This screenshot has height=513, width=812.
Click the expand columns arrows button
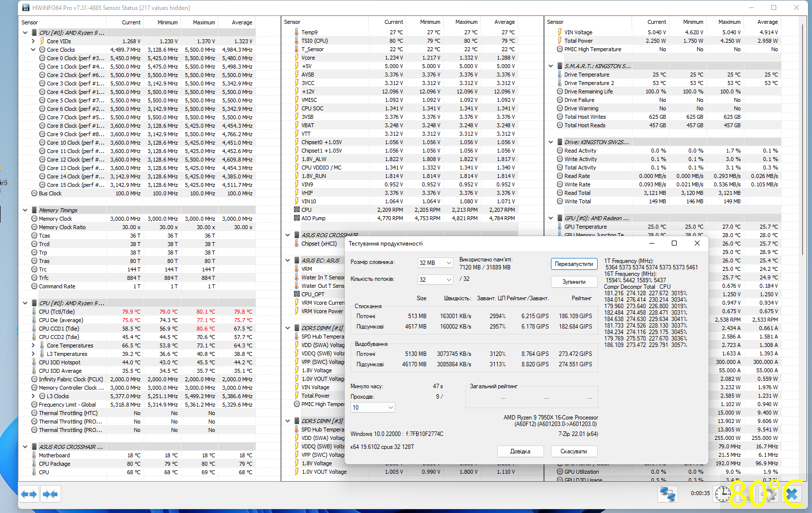coord(29,494)
